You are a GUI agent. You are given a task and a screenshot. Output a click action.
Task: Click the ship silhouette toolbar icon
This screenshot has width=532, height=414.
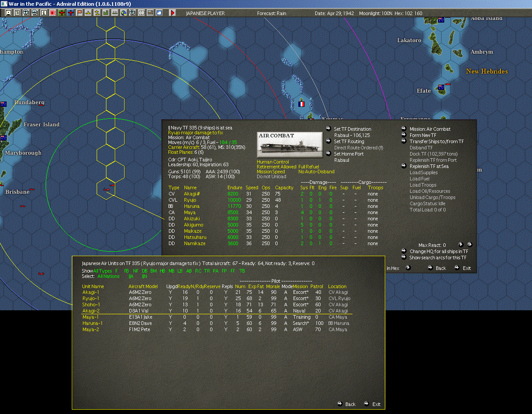pos(114,13)
